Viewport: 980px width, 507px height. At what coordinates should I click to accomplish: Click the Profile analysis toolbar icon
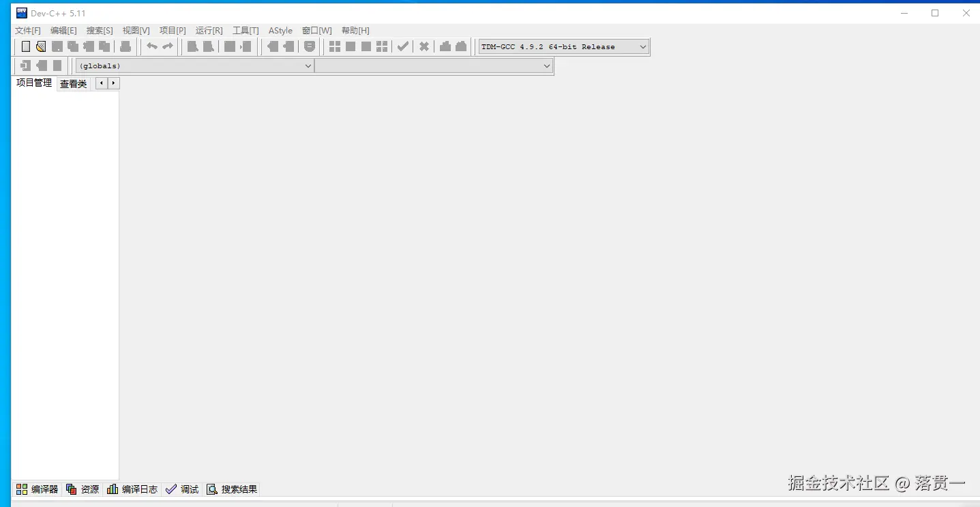(445, 46)
